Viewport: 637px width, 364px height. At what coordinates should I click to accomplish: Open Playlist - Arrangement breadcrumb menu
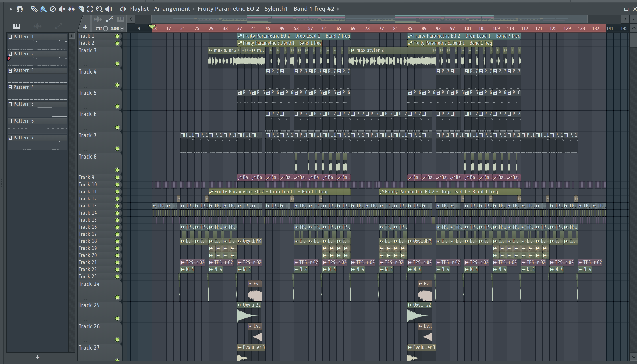point(159,9)
